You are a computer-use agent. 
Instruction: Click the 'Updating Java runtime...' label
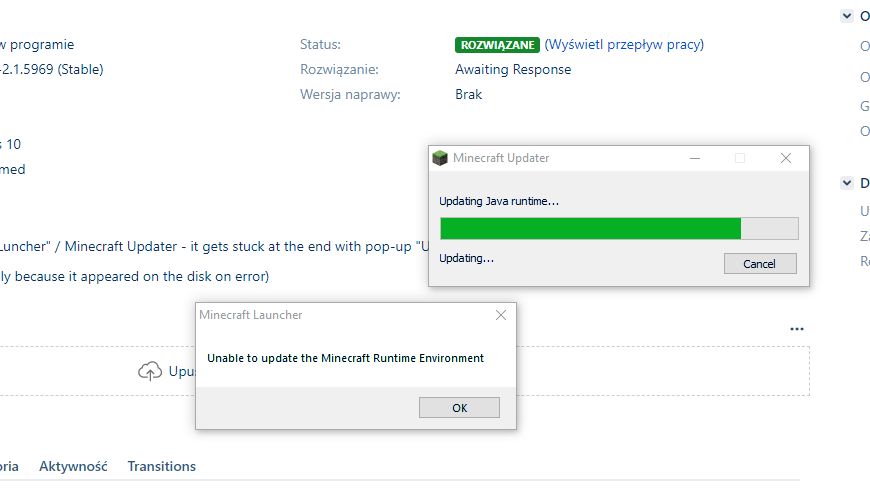pyautogui.click(x=499, y=201)
